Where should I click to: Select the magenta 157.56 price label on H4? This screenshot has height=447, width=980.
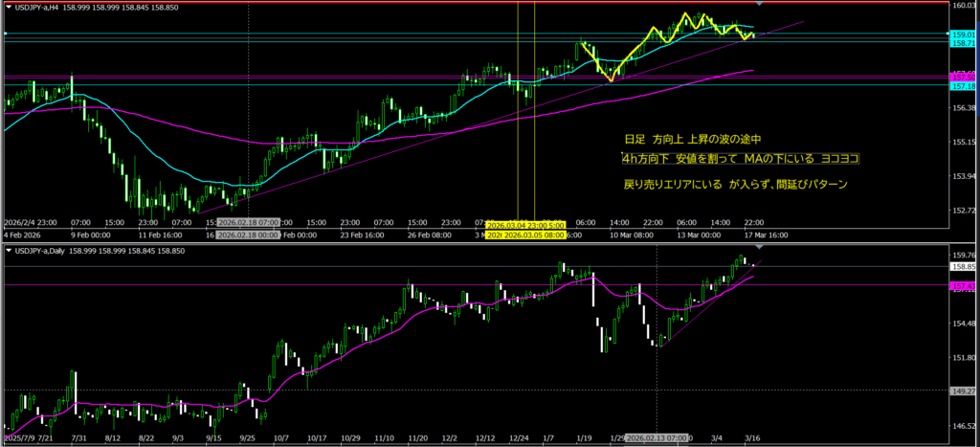[x=963, y=77]
